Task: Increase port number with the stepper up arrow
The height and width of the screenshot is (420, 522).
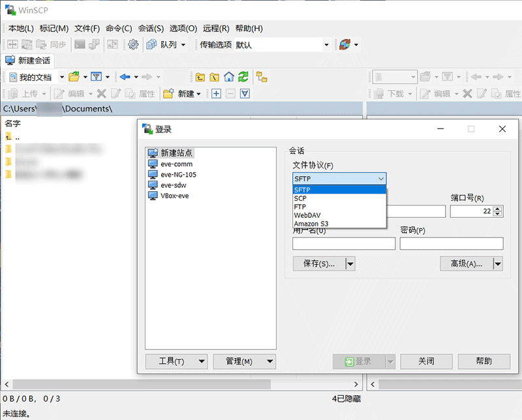Action: pyautogui.click(x=497, y=207)
